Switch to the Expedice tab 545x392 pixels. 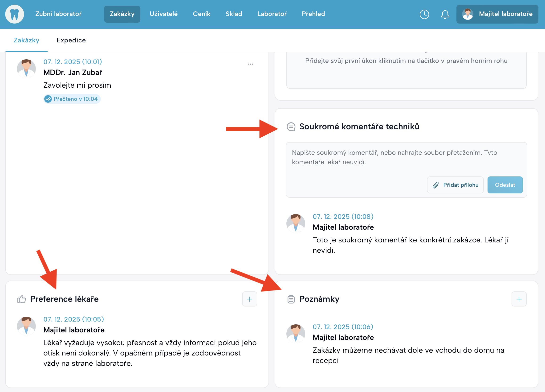71,40
